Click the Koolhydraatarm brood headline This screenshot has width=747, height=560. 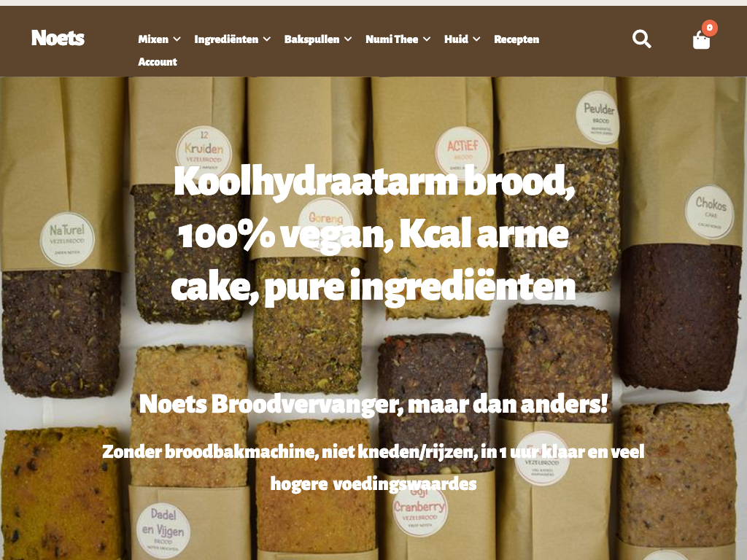pyautogui.click(x=373, y=234)
